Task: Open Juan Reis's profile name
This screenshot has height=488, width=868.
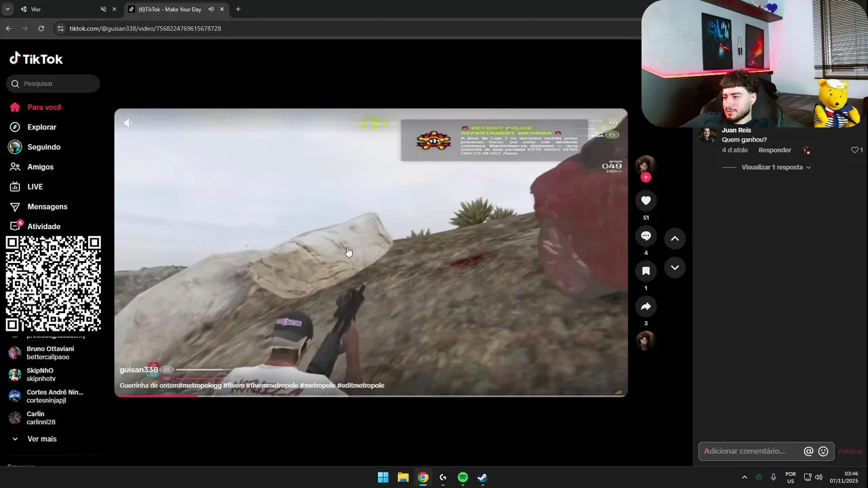Action: pyautogui.click(x=736, y=130)
